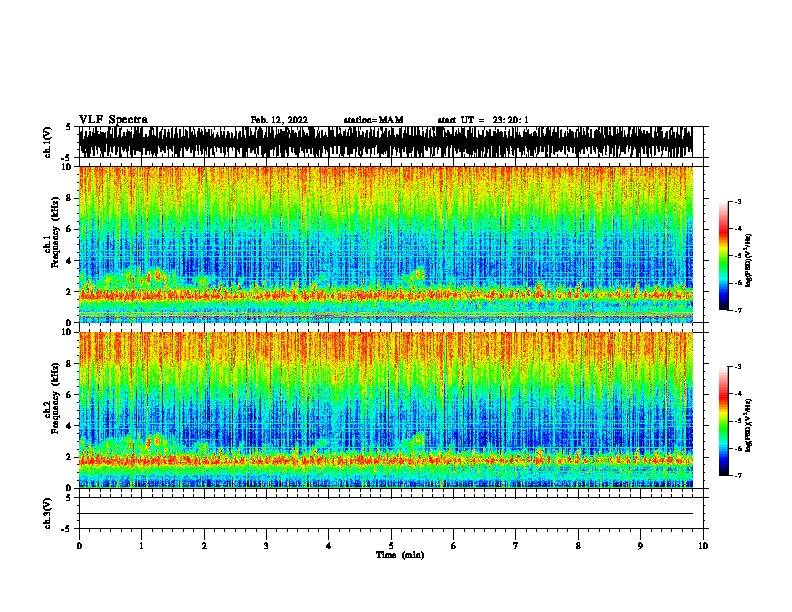Click the "VLF Spectra" plot title
Screen dimensions: 792x612
(113, 120)
